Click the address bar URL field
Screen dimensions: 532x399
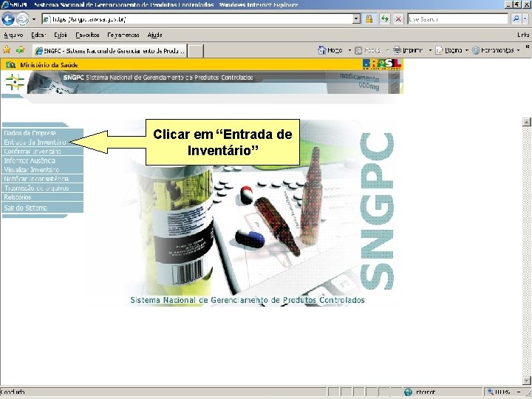pos(197,19)
